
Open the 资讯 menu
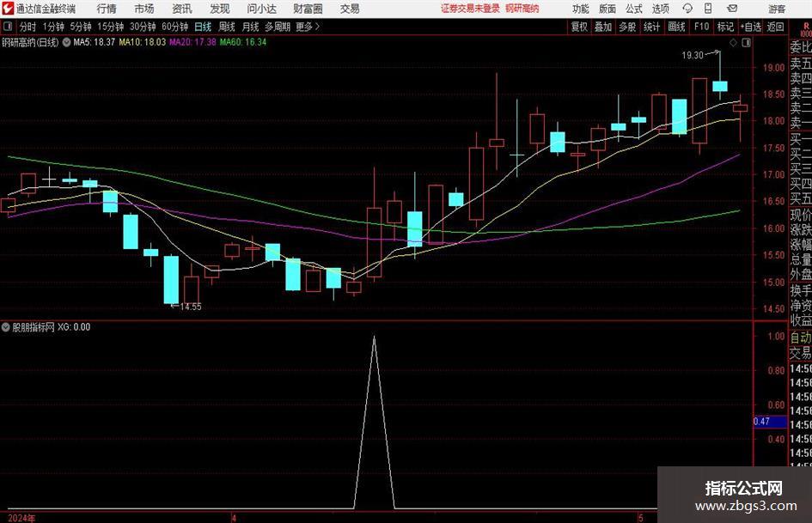182,9
